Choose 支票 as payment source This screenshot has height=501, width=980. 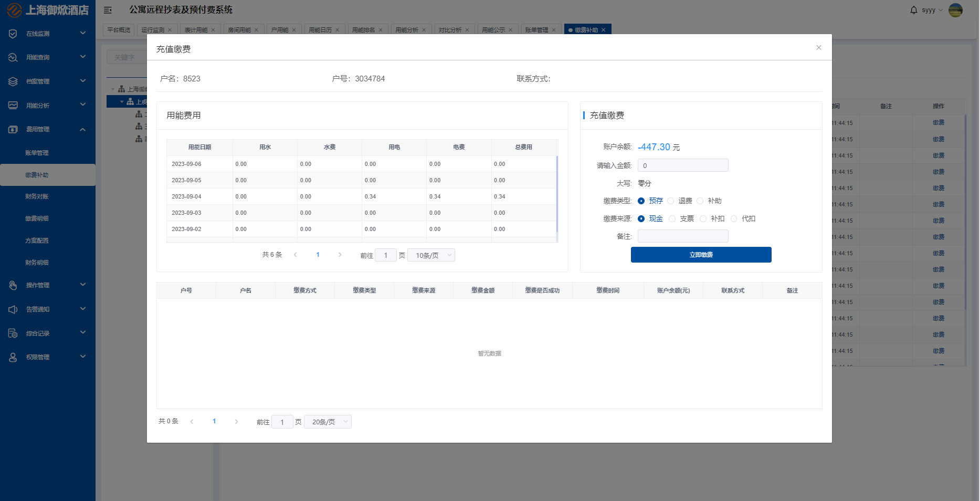(x=672, y=219)
